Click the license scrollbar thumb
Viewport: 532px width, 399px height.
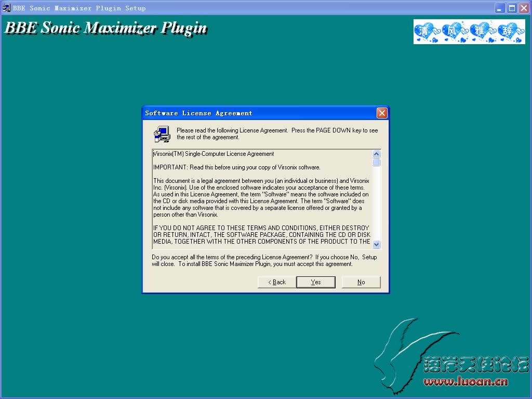[376, 162]
